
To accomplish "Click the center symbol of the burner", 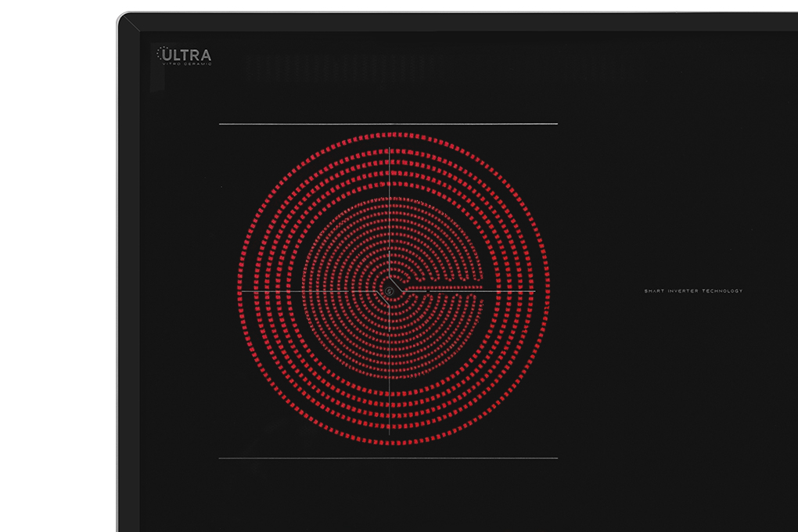I will pos(390,291).
